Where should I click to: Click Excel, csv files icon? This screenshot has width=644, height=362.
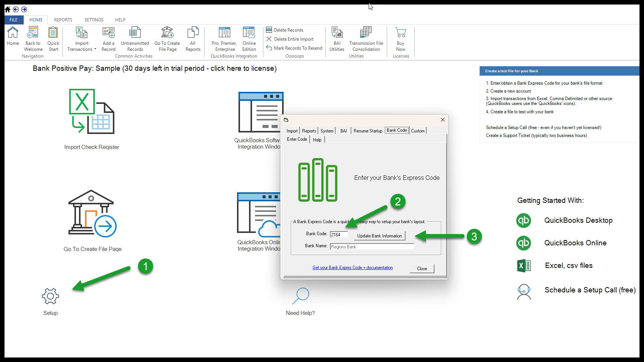pyautogui.click(x=524, y=266)
